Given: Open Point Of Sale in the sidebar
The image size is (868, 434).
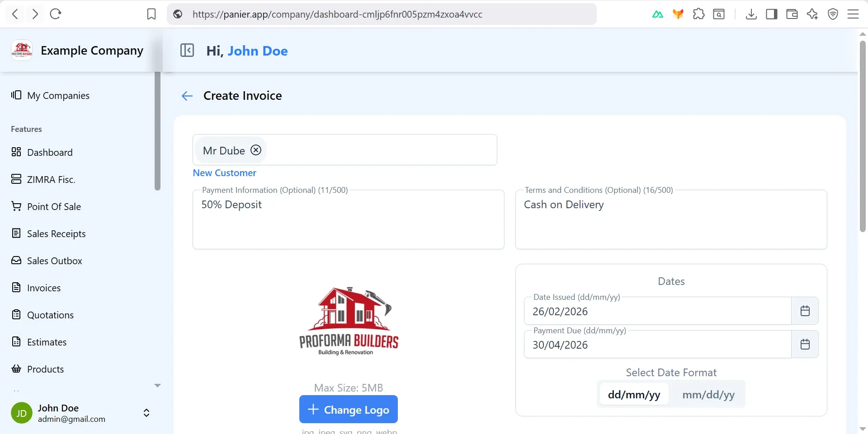Looking at the screenshot, I should point(46,206).
